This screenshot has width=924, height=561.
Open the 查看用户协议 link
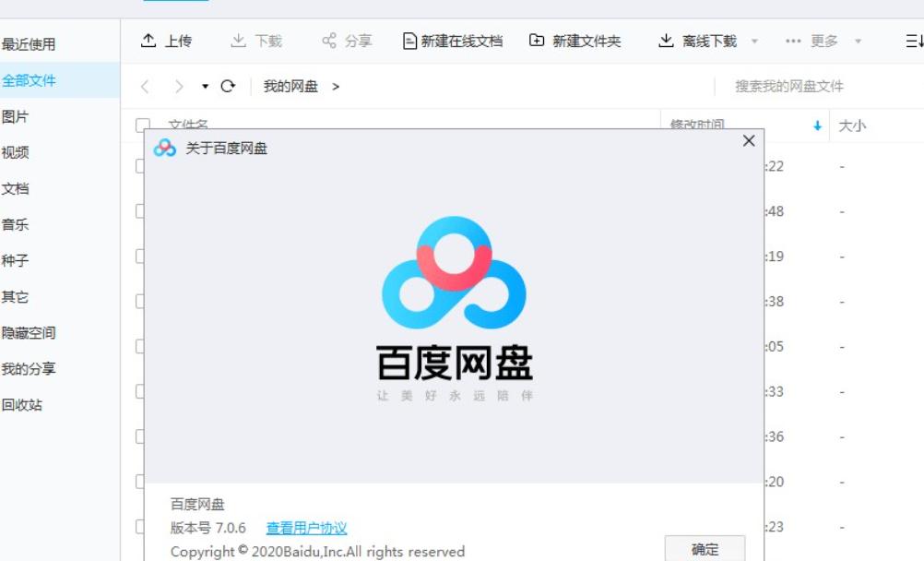(x=306, y=528)
